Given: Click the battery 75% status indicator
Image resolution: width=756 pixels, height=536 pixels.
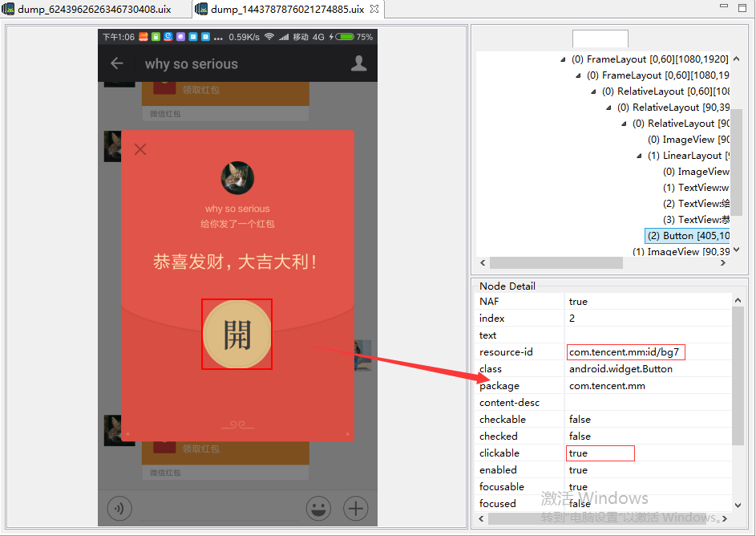Looking at the screenshot, I should click(x=354, y=37).
